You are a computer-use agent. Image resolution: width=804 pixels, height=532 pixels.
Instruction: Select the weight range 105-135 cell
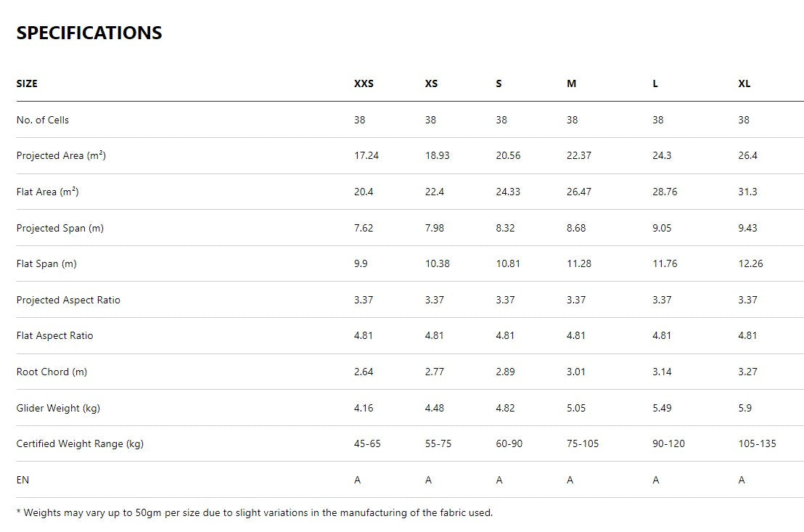(757, 443)
